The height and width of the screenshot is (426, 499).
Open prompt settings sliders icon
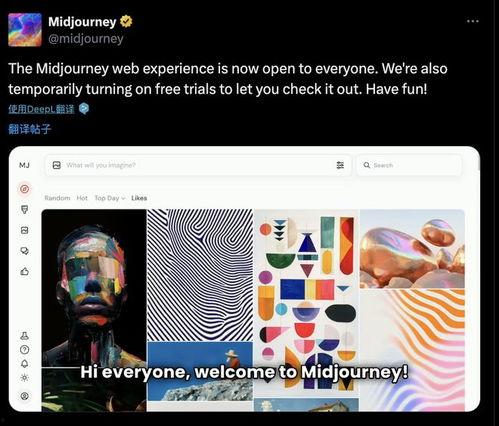coord(340,165)
